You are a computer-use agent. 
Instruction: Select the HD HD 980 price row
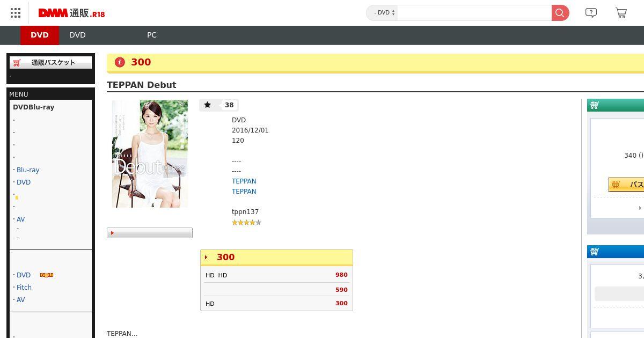pos(276,275)
